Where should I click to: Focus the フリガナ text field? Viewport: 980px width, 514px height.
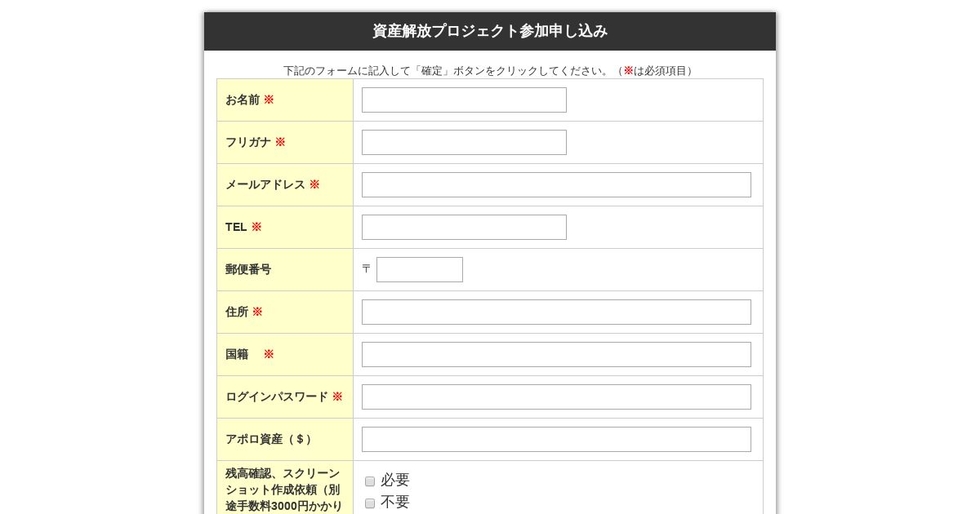tap(464, 142)
